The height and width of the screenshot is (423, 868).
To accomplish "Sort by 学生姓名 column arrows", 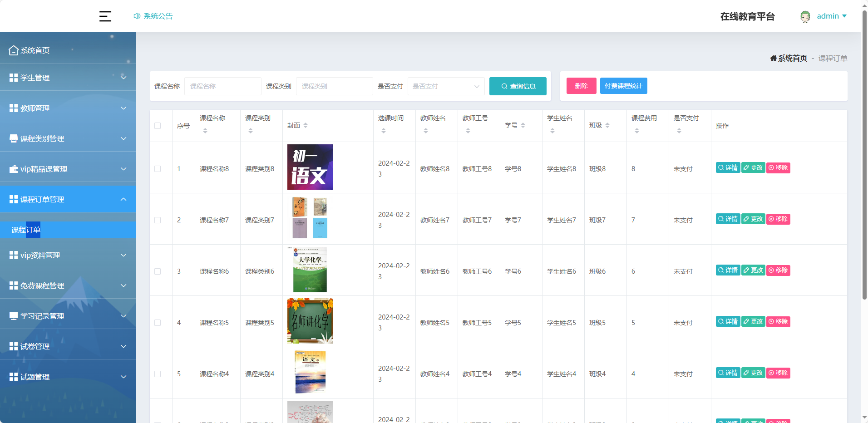I will click(552, 131).
